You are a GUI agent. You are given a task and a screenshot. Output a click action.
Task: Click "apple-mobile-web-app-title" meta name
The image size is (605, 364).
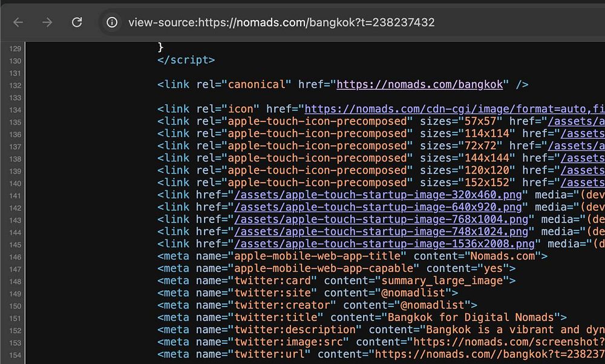[x=317, y=256]
